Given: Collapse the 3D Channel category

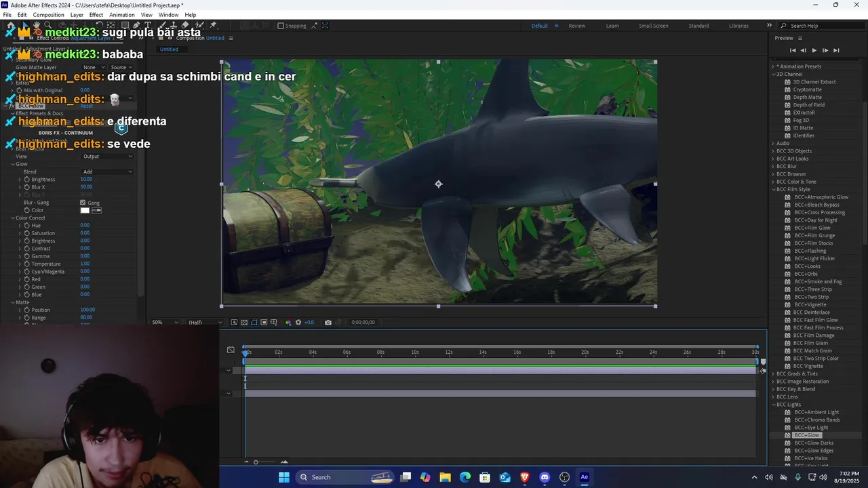Looking at the screenshot, I should pyautogui.click(x=773, y=74).
